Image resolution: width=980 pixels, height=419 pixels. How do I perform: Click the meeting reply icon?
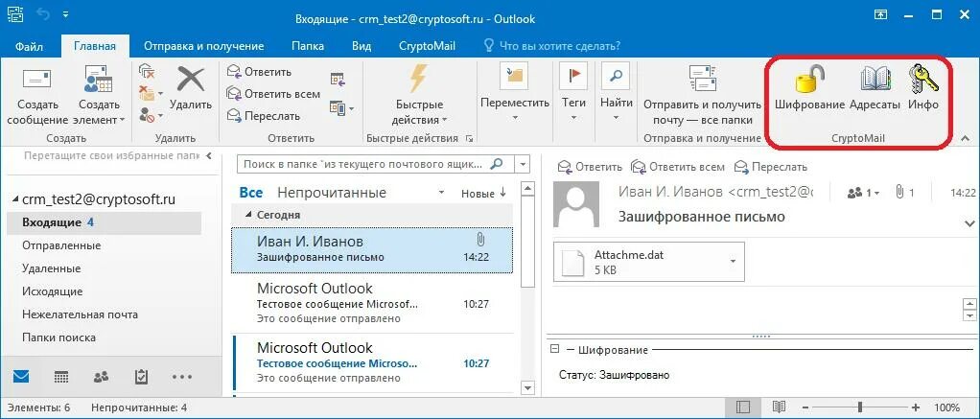click(338, 80)
